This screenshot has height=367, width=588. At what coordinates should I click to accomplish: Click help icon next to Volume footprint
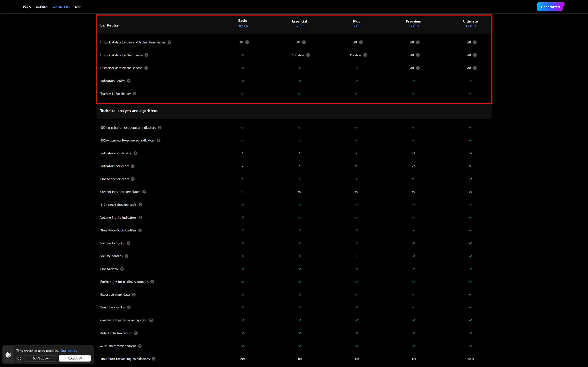tap(128, 243)
